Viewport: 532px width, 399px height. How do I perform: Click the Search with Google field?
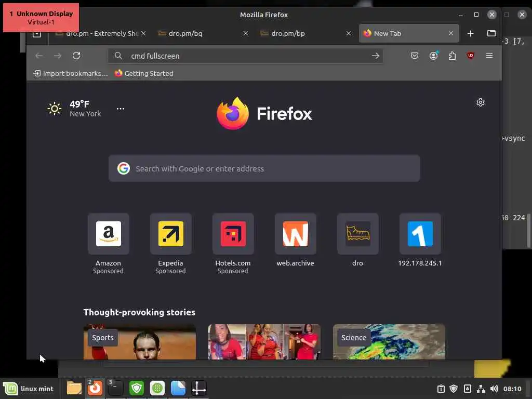(x=264, y=169)
